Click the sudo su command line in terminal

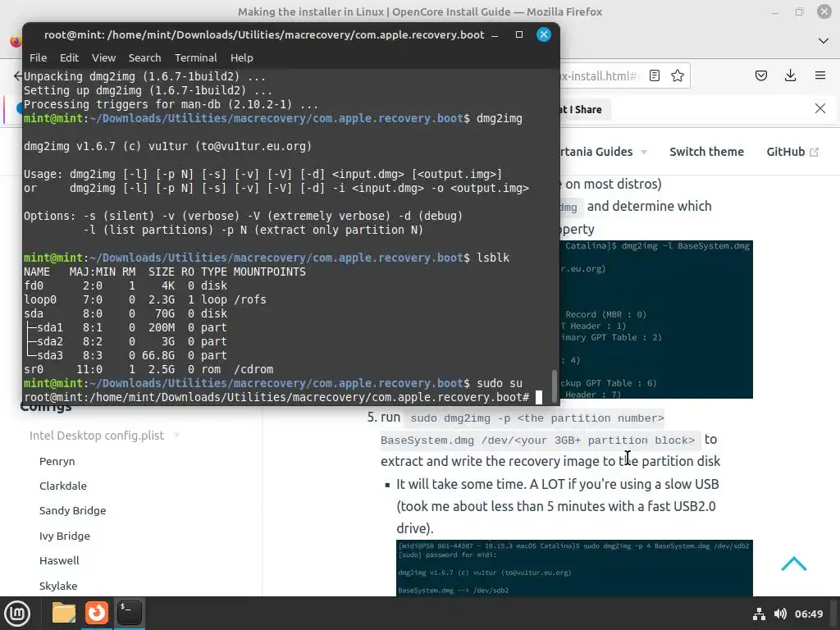273,384
